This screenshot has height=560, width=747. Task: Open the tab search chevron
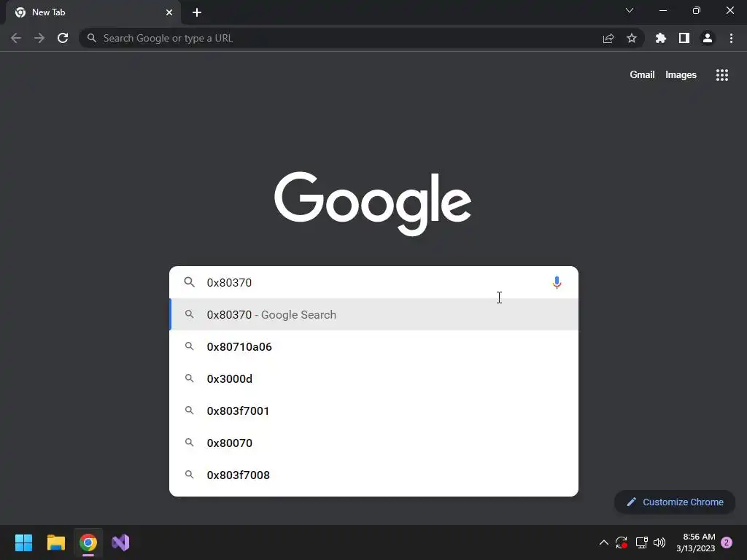click(630, 10)
